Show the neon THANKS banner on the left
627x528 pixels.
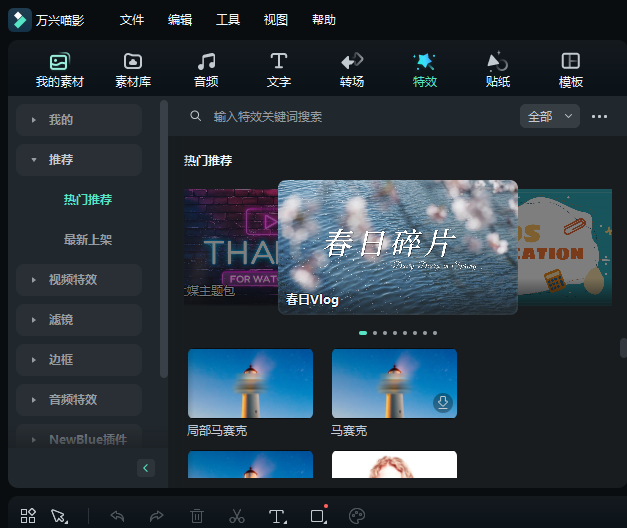231,247
